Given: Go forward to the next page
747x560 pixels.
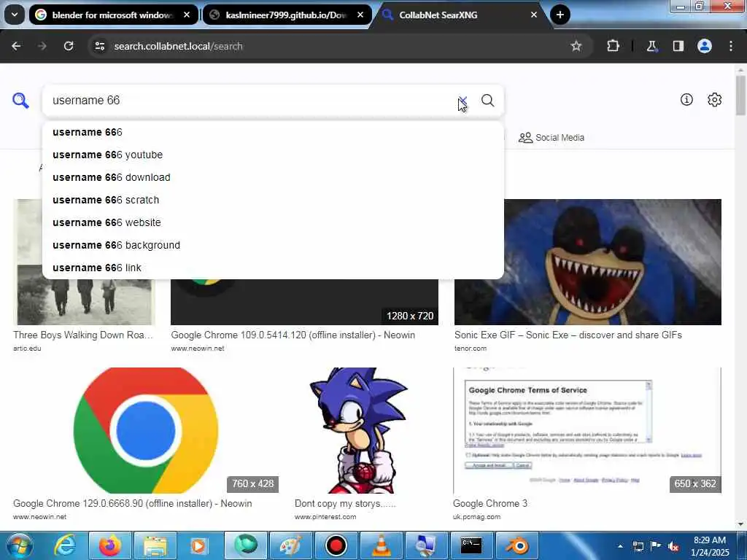Looking at the screenshot, I should (42, 46).
